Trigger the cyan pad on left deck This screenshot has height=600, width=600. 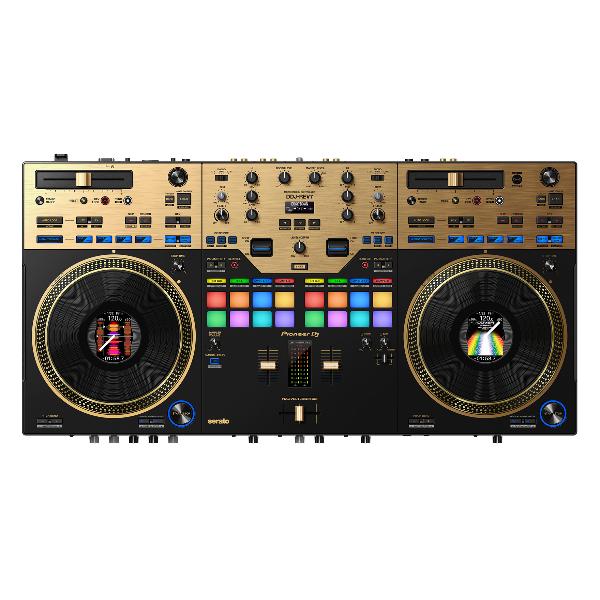point(262,319)
